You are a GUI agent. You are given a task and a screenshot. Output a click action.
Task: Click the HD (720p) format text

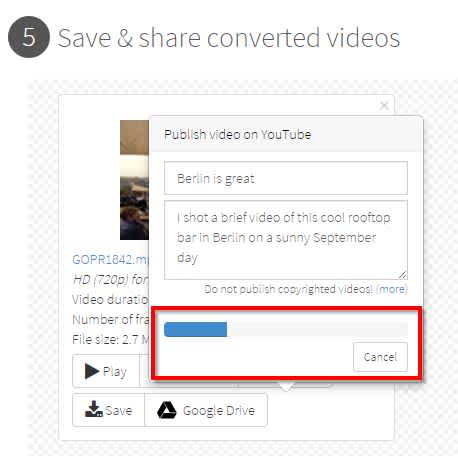coord(110,279)
